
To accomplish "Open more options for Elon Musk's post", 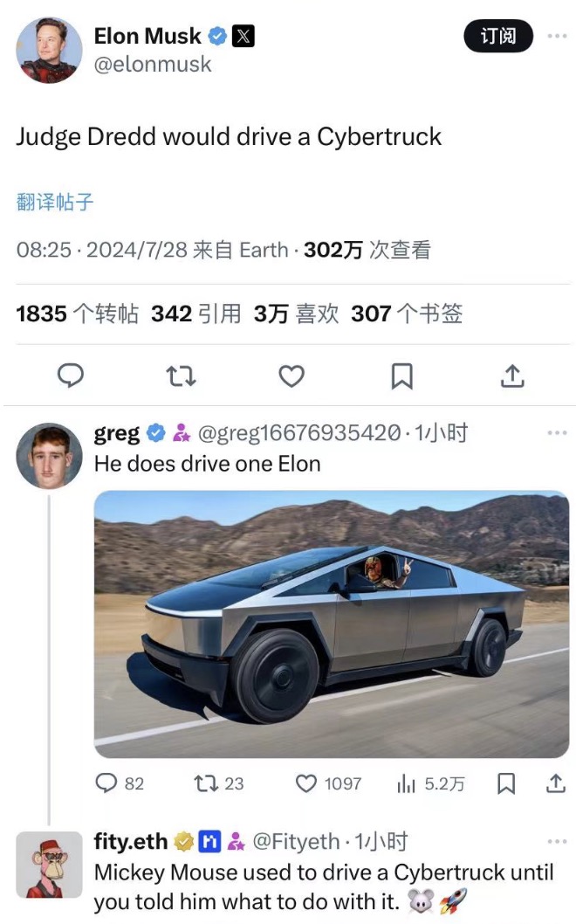I will 557,36.
